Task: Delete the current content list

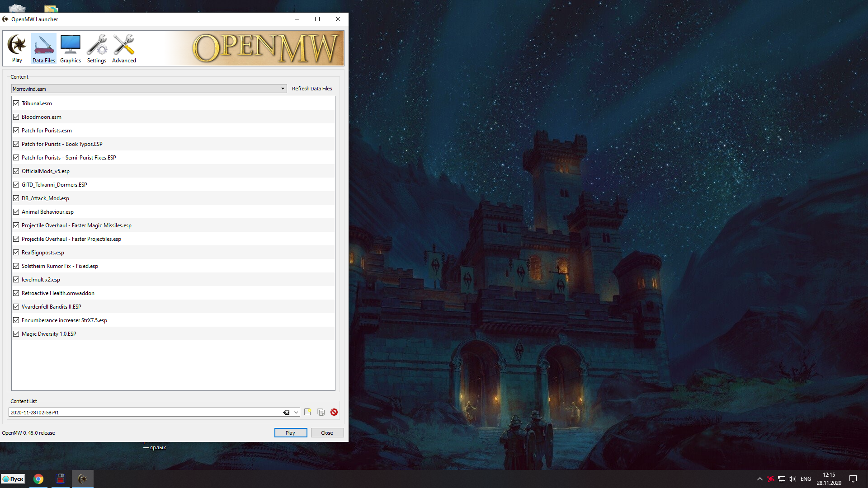Action: point(334,412)
